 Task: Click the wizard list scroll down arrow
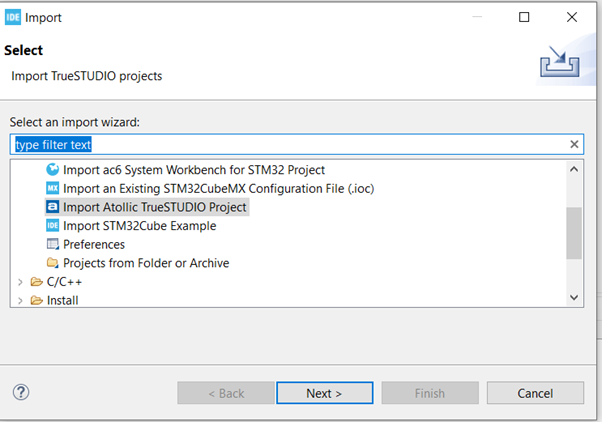coord(574,298)
